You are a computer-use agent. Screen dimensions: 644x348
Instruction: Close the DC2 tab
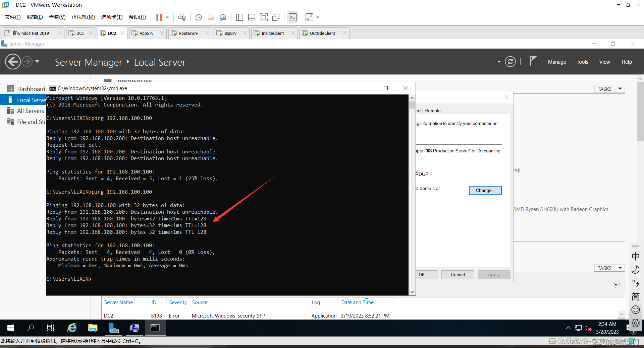click(123, 33)
